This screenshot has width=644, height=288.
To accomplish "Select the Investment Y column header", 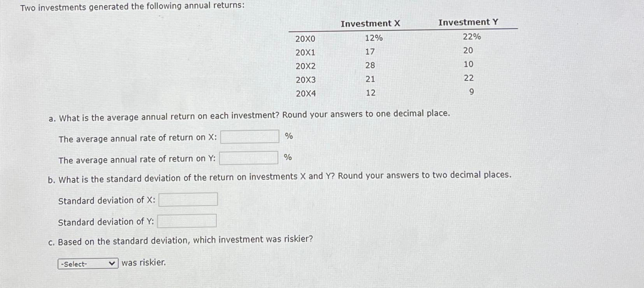I will tap(468, 22).
